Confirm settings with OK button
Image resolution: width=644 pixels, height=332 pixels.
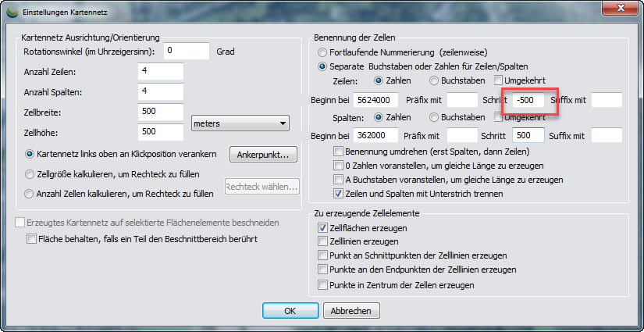tap(290, 311)
